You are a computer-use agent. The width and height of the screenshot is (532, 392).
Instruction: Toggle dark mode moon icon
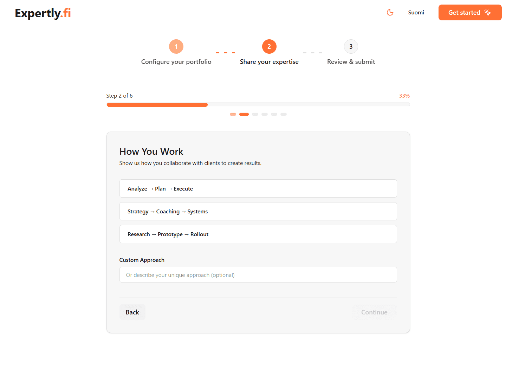[x=390, y=13]
